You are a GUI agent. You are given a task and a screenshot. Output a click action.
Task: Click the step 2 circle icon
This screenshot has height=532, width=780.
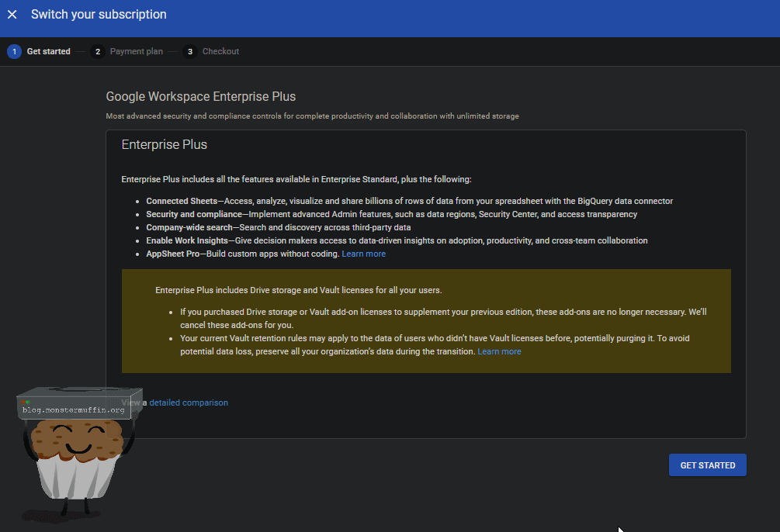point(97,52)
